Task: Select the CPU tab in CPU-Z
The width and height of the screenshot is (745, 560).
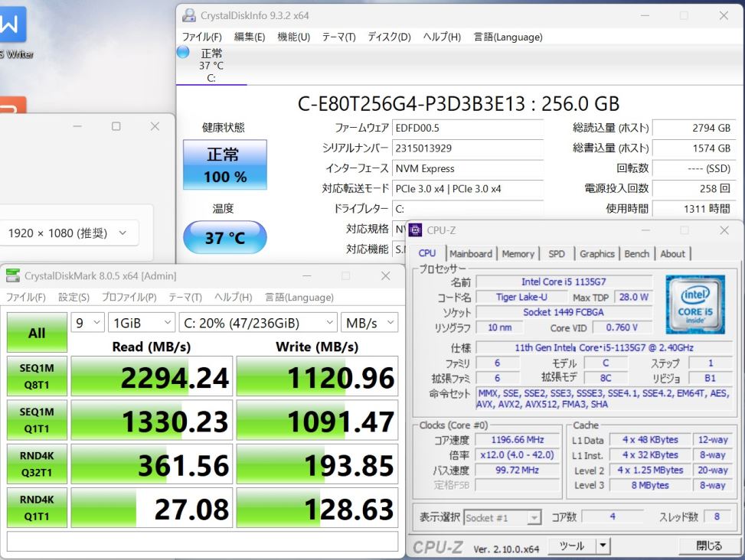Action: [427, 253]
